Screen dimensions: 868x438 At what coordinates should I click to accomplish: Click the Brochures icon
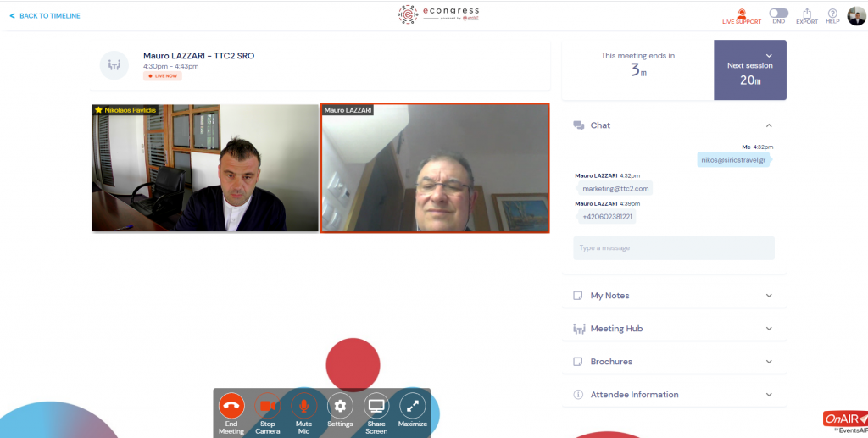tap(578, 362)
